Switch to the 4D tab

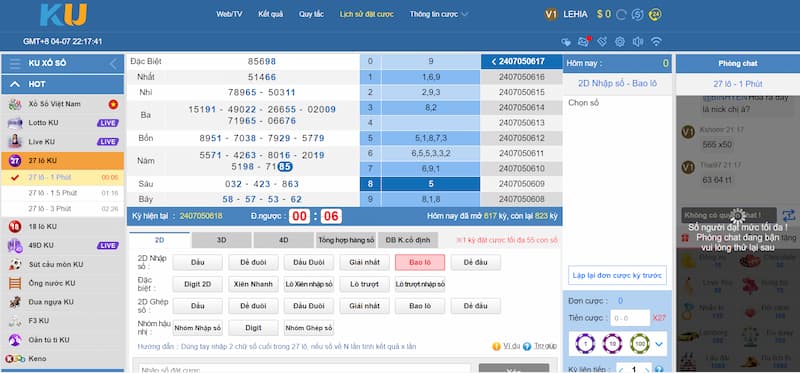(x=283, y=240)
